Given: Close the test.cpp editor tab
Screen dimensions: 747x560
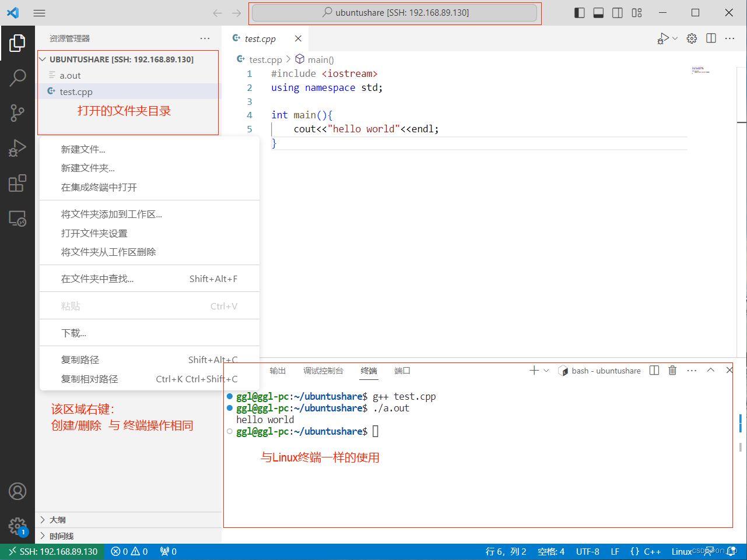Looking at the screenshot, I should (x=298, y=38).
